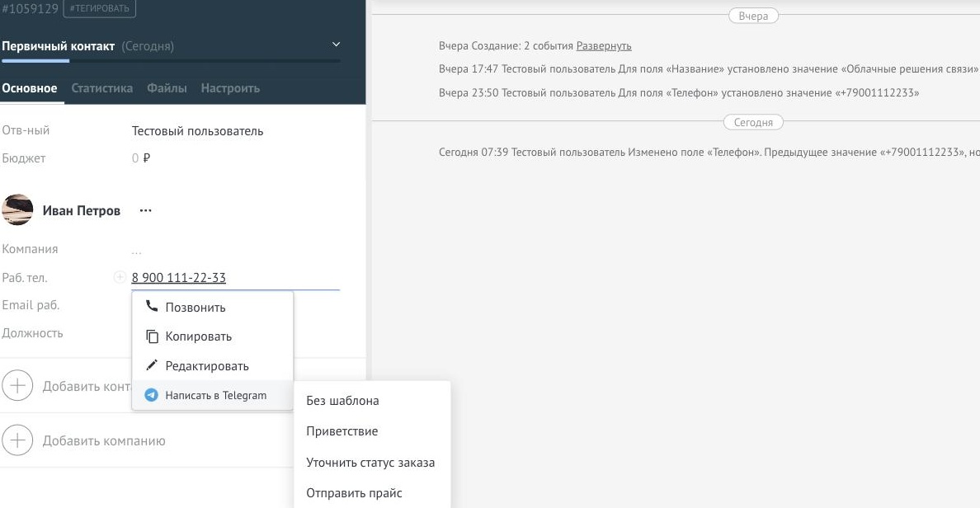Click the Вчера 23:50 Телефон event entry
This screenshot has width=980, height=508.
(x=679, y=92)
